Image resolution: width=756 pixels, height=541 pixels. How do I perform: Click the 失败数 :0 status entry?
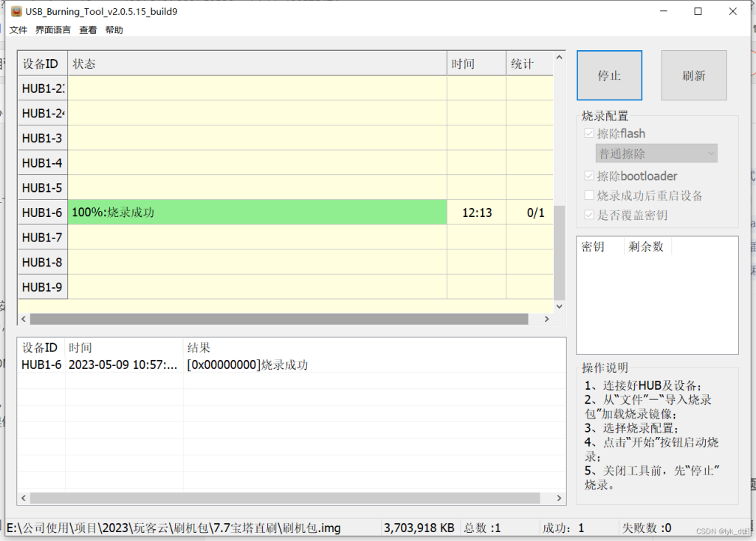click(x=647, y=528)
